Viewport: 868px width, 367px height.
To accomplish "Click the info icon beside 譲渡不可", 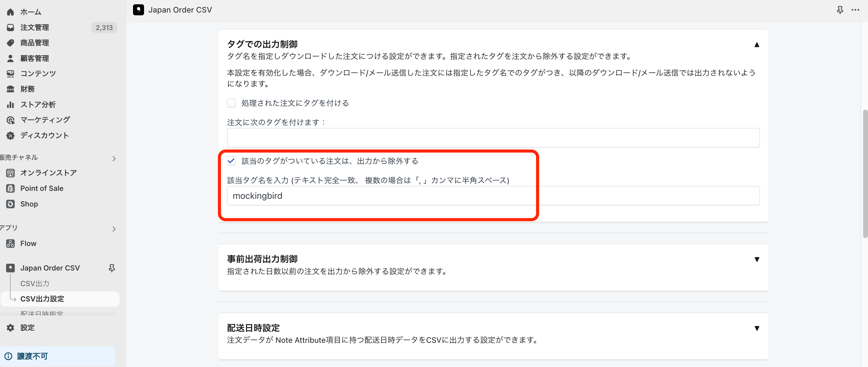I will tap(8, 356).
